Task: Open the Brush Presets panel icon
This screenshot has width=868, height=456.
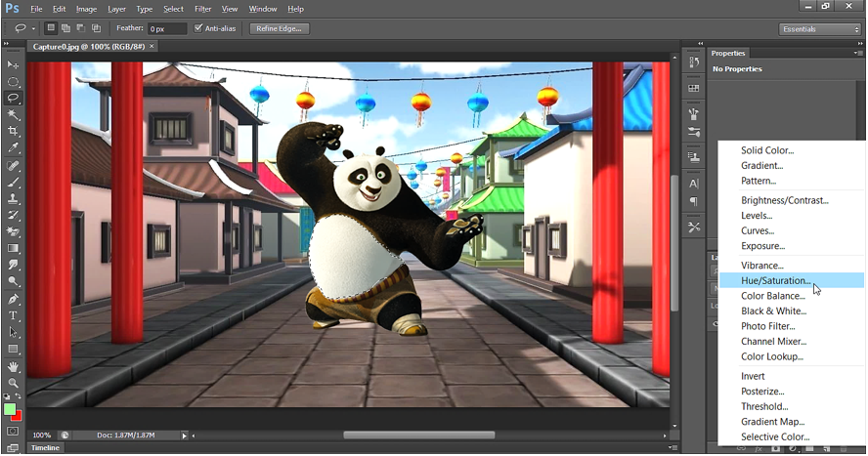Action: click(694, 132)
